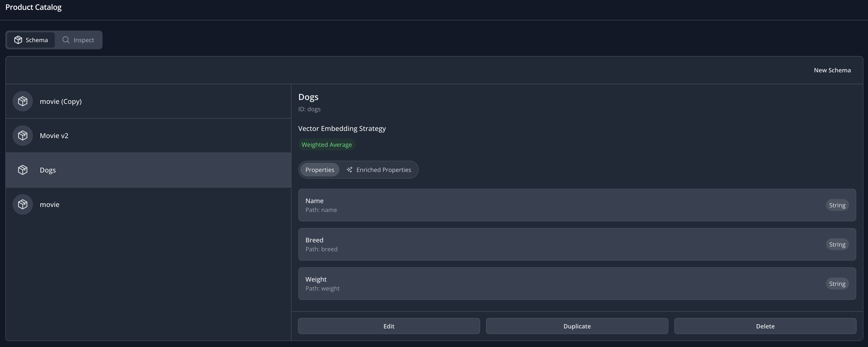Select the Properties tab
The image size is (868, 347).
319,169
